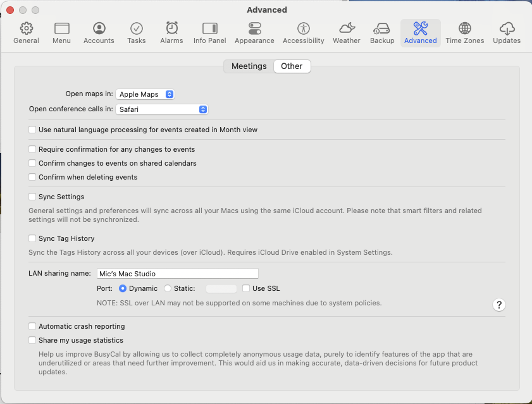532x404 pixels.
Task: Enable Sync Tag History
Action: (x=32, y=239)
